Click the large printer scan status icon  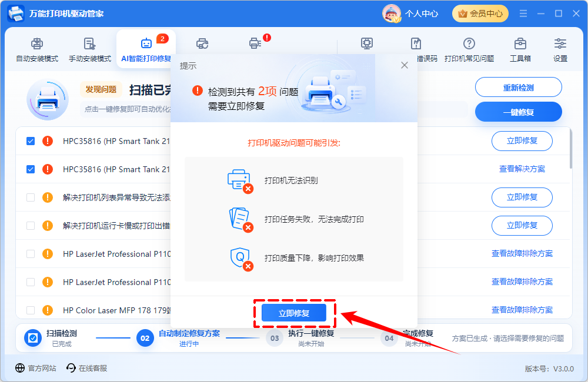tap(48, 100)
